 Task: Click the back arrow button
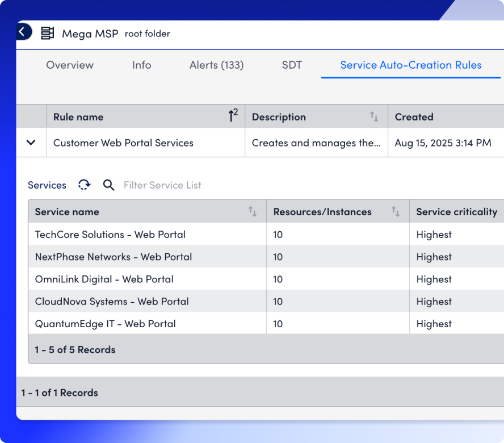point(23,32)
